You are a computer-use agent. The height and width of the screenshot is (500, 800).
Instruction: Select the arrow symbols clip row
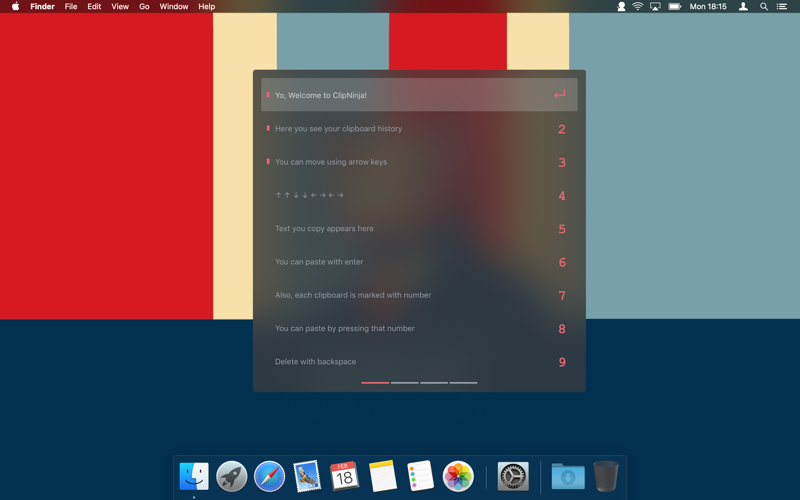point(419,195)
